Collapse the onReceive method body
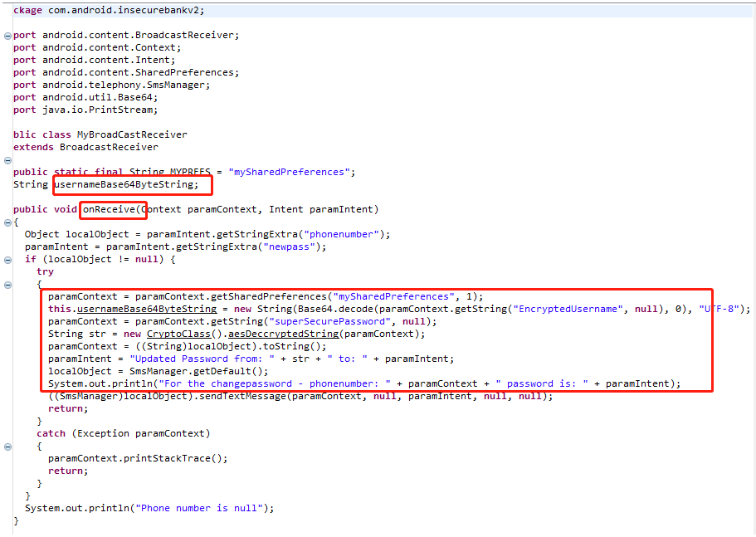 coord(7,222)
